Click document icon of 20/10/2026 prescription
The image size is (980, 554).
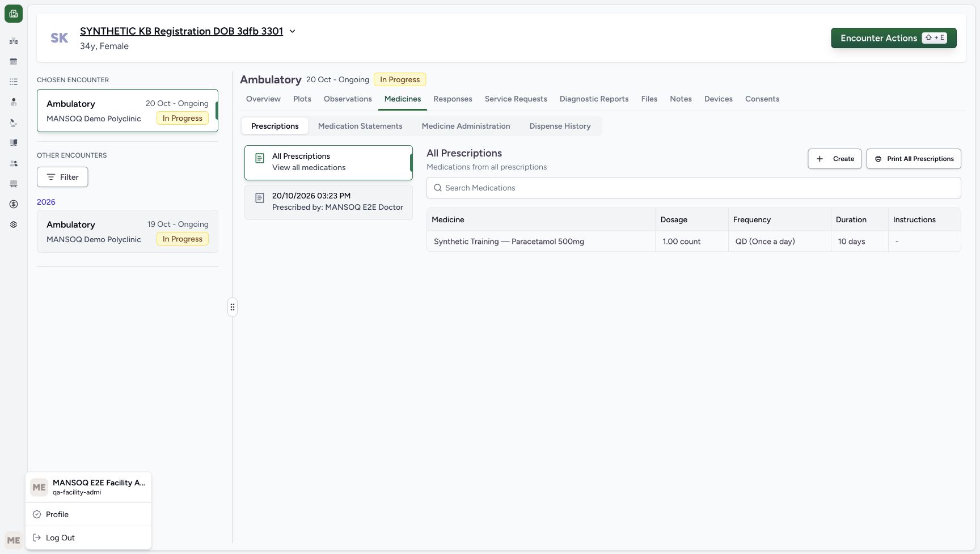point(260,198)
